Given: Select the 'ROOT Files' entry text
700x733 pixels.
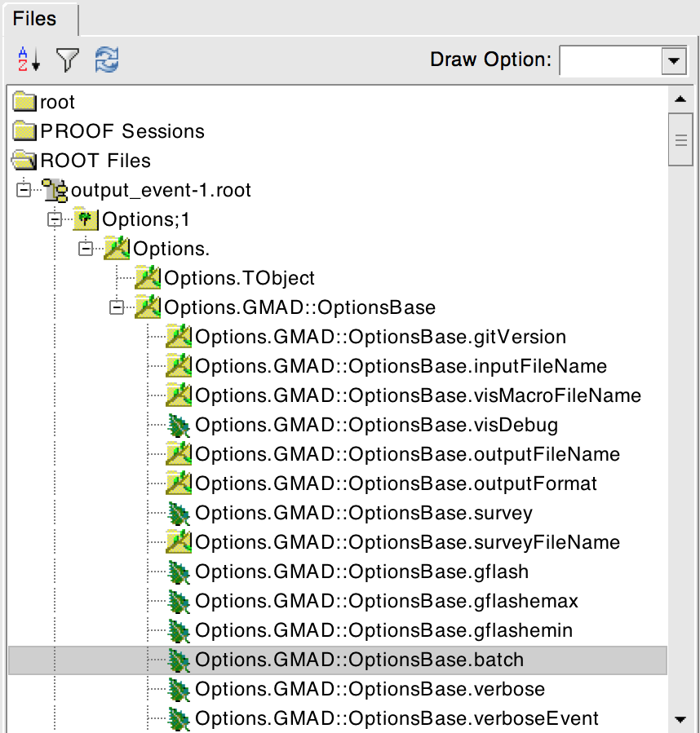Looking at the screenshot, I should (x=95, y=161).
